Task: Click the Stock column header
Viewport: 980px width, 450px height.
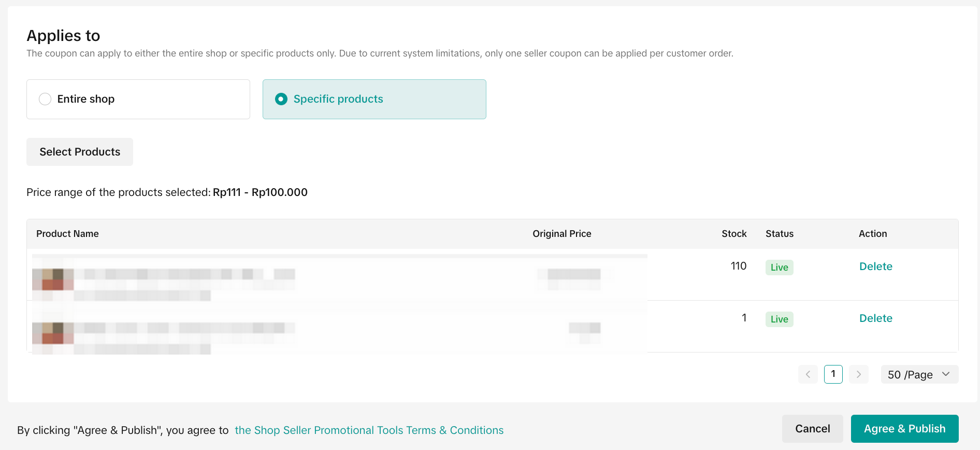Action: (x=733, y=234)
